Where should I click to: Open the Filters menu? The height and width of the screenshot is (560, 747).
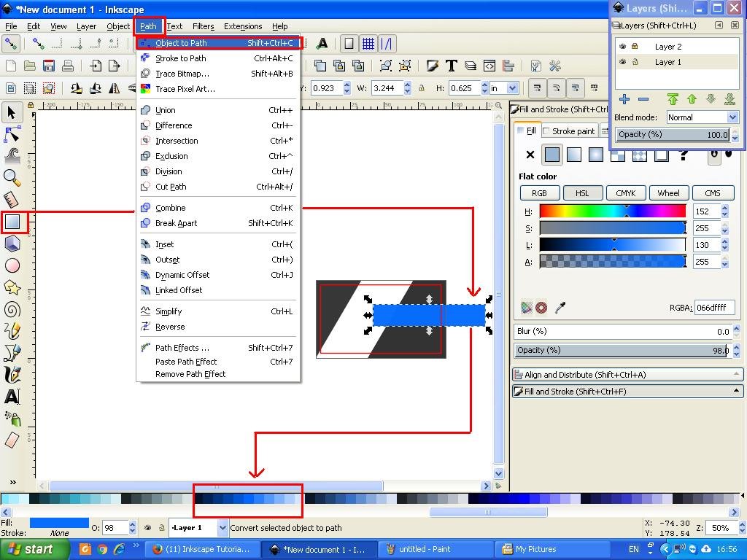click(204, 26)
